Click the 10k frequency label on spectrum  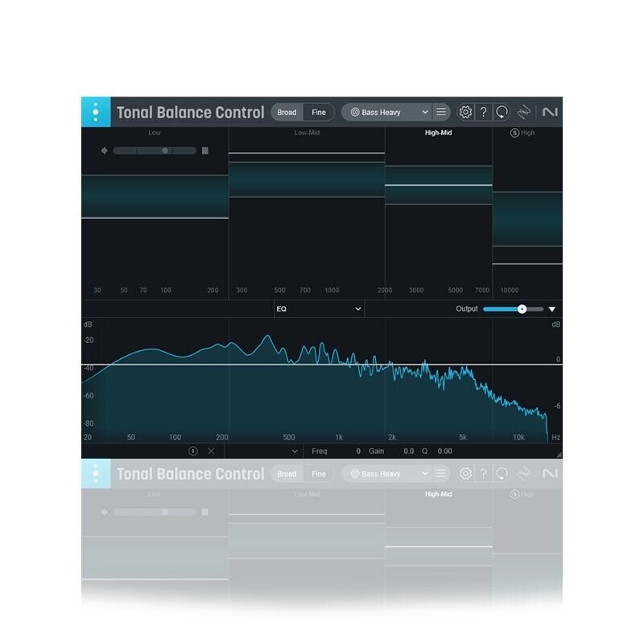click(x=518, y=437)
